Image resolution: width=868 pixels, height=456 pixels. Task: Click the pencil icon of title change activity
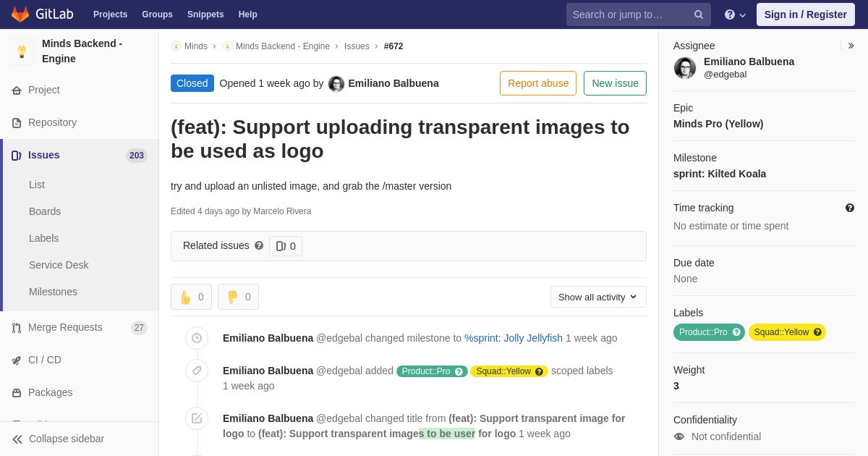197,418
